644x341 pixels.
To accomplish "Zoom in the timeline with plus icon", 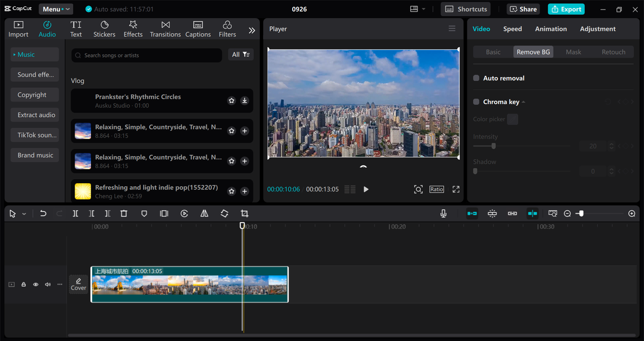I will pyautogui.click(x=632, y=214).
